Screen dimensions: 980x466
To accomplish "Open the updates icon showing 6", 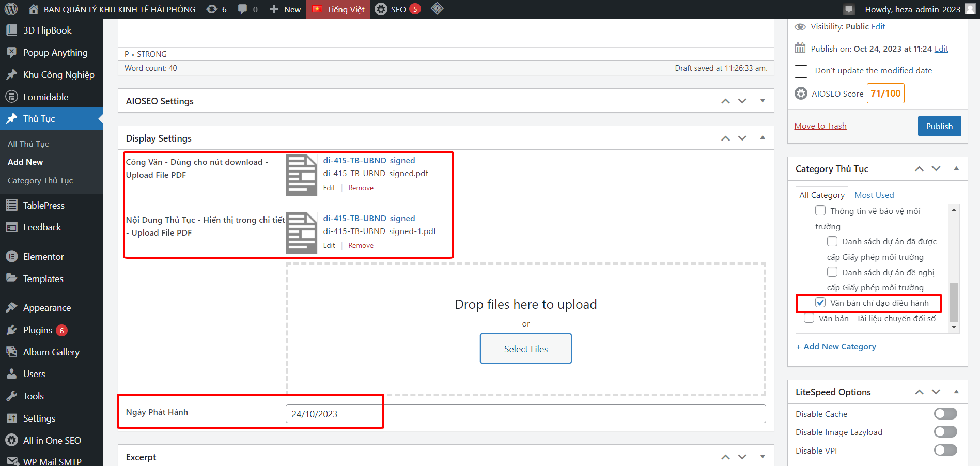I will coord(212,9).
